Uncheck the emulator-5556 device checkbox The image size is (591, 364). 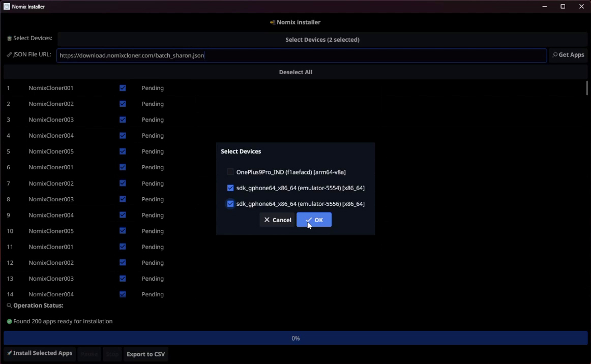pos(230,203)
